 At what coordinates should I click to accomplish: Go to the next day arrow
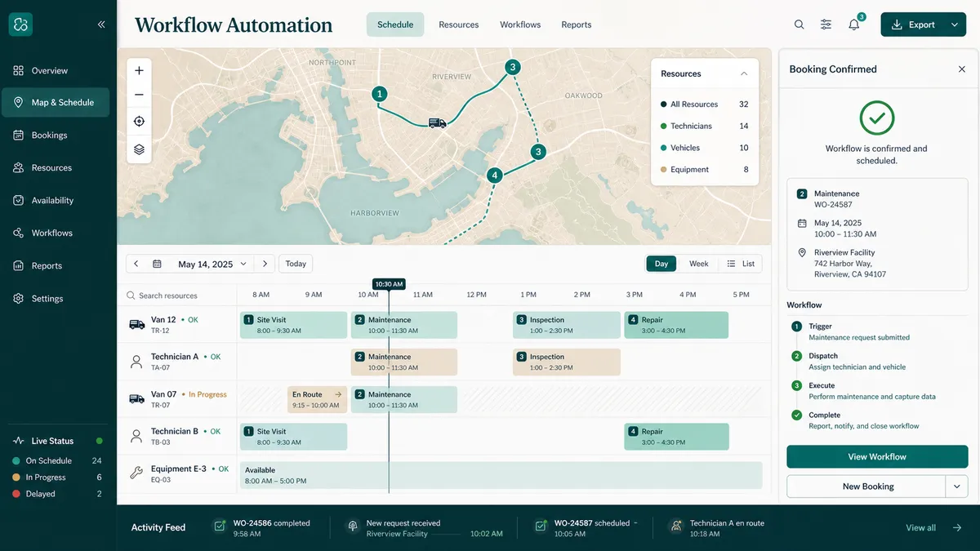pos(264,264)
